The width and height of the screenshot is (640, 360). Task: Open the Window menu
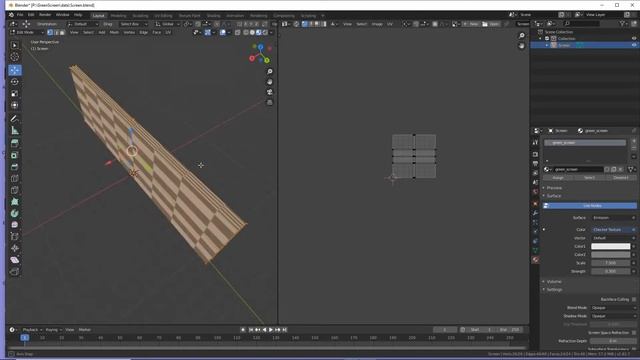pos(62,15)
